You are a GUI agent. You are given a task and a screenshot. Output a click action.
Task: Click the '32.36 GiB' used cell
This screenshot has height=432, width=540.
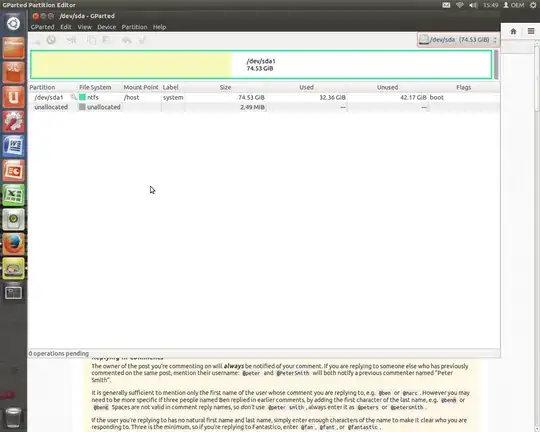tap(332, 97)
